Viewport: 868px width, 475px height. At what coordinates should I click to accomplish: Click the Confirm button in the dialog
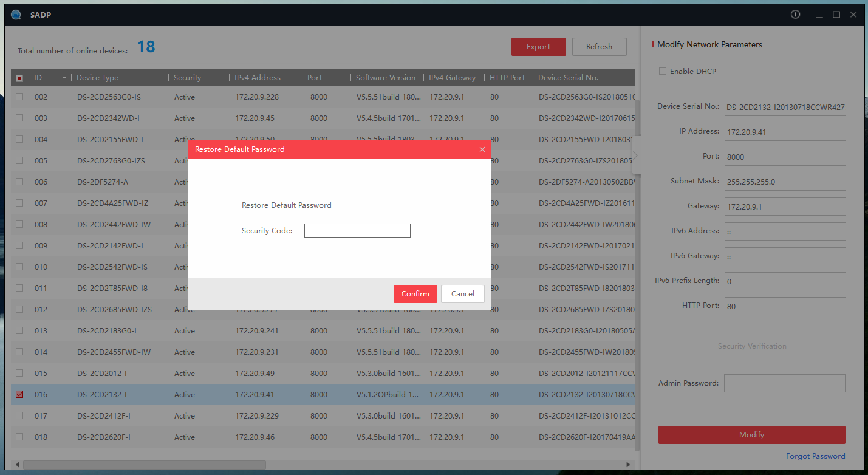(415, 294)
